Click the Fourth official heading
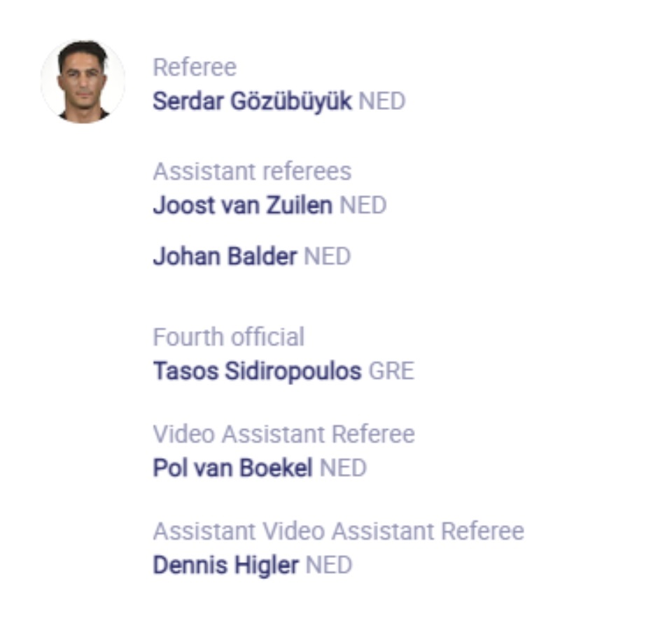The height and width of the screenshot is (635, 672). [x=228, y=337]
